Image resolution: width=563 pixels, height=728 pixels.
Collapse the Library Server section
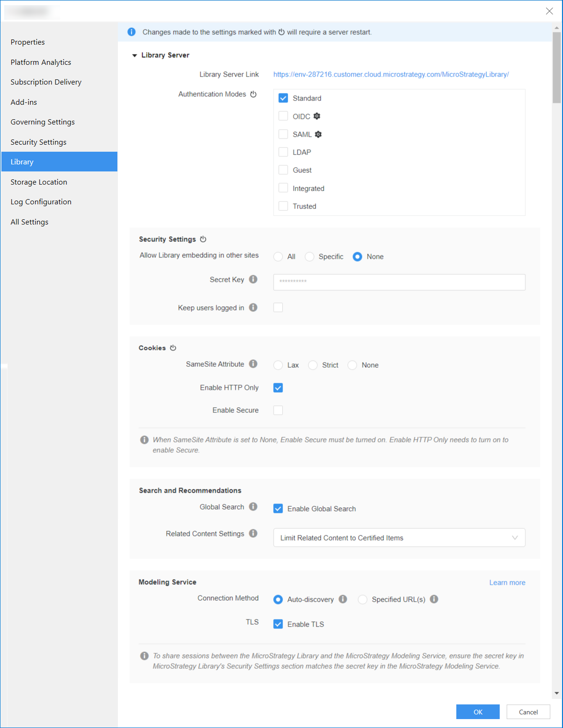[x=135, y=55]
